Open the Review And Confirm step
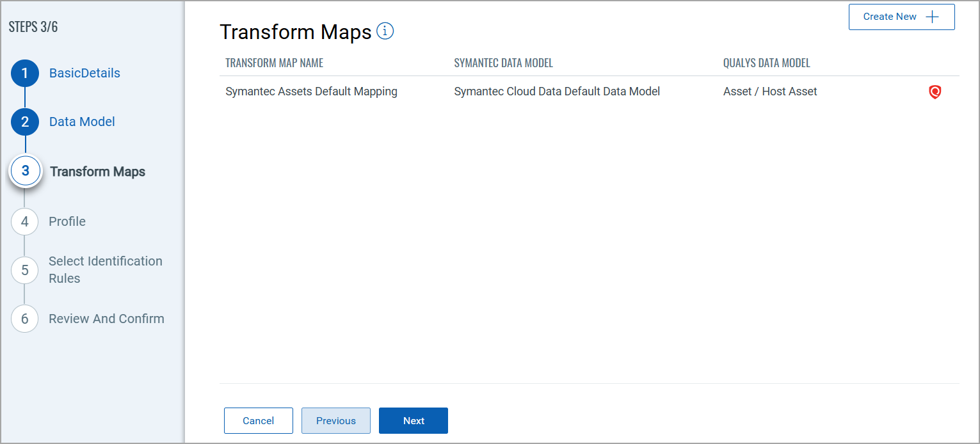Viewport: 980px width, 444px height. pos(106,319)
